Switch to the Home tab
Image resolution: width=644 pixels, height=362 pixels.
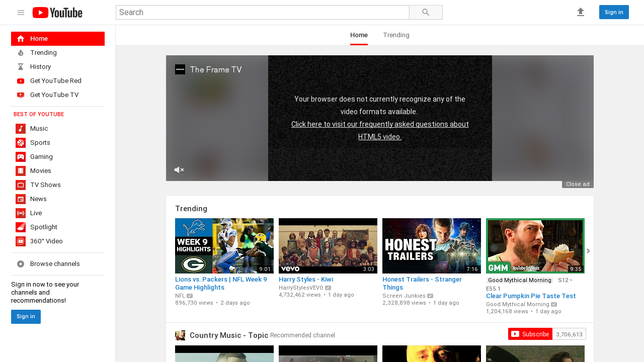tap(359, 35)
